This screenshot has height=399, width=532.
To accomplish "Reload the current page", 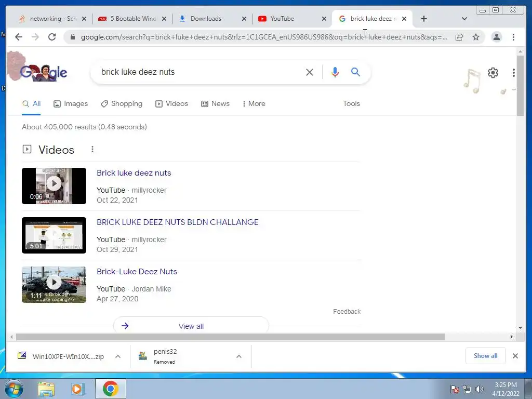I will click(52, 37).
